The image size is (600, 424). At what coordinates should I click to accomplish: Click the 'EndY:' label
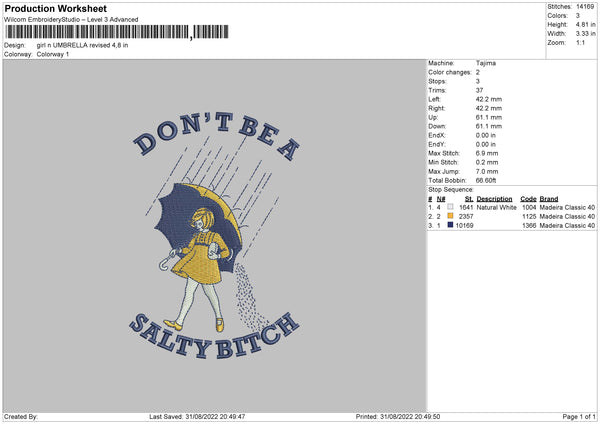click(x=437, y=144)
